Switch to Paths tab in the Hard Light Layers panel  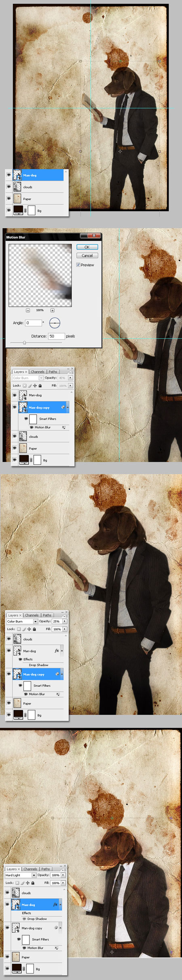pos(46,869)
